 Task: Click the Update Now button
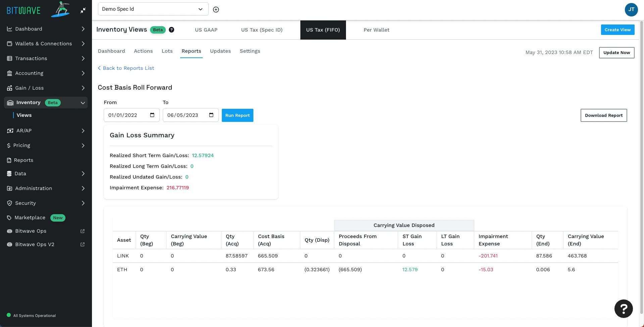tap(616, 53)
